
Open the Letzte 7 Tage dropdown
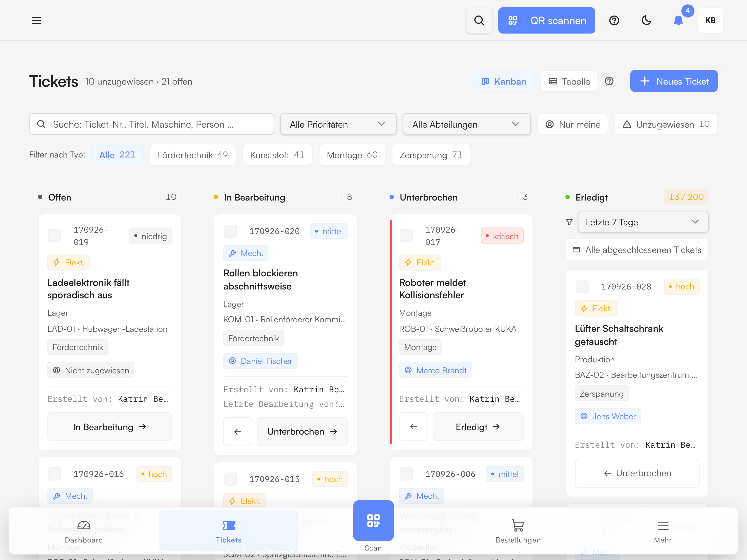(643, 222)
